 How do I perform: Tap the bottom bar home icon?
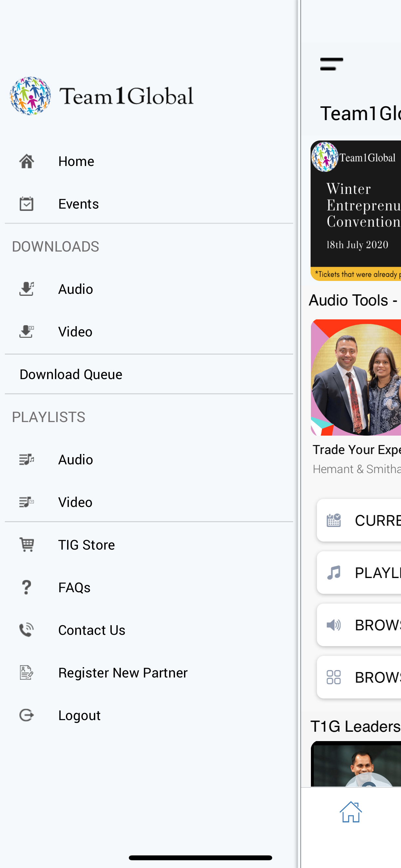[351, 812]
